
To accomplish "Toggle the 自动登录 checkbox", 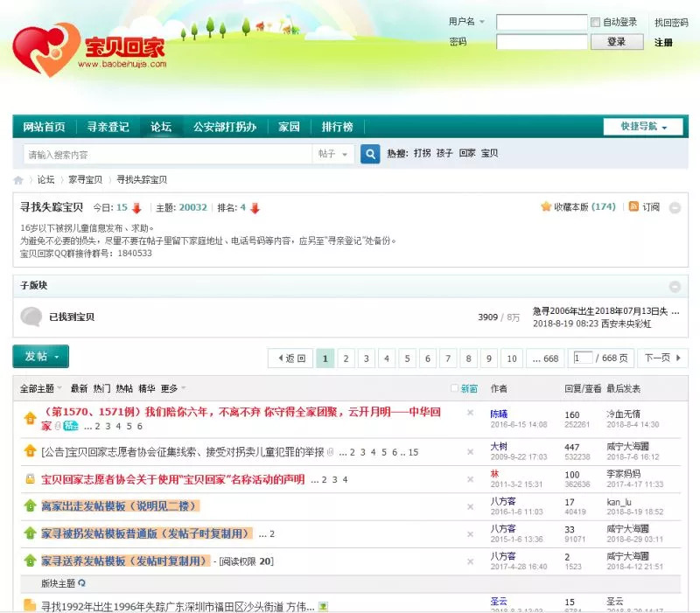I will [595, 23].
